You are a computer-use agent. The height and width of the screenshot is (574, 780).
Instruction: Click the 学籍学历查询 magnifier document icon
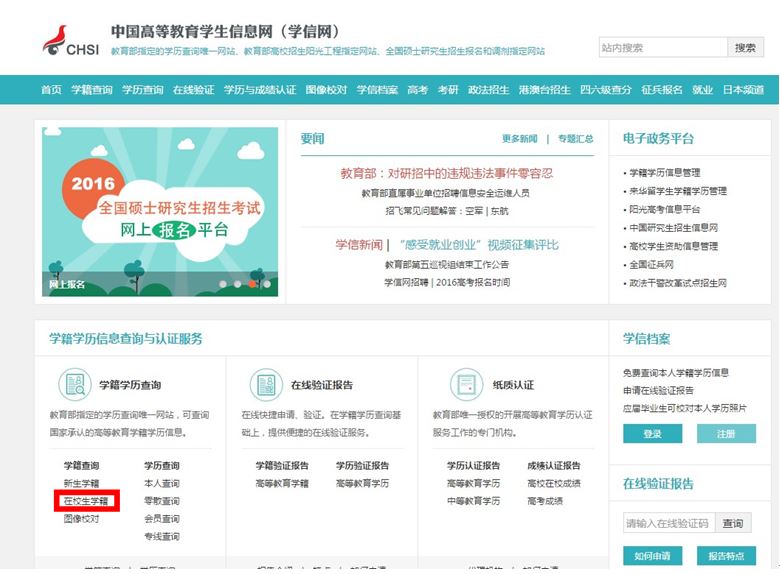(73, 384)
